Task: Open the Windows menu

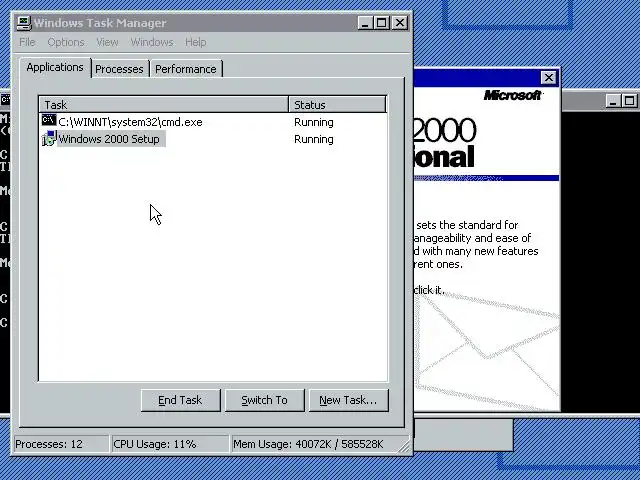Action: click(152, 42)
